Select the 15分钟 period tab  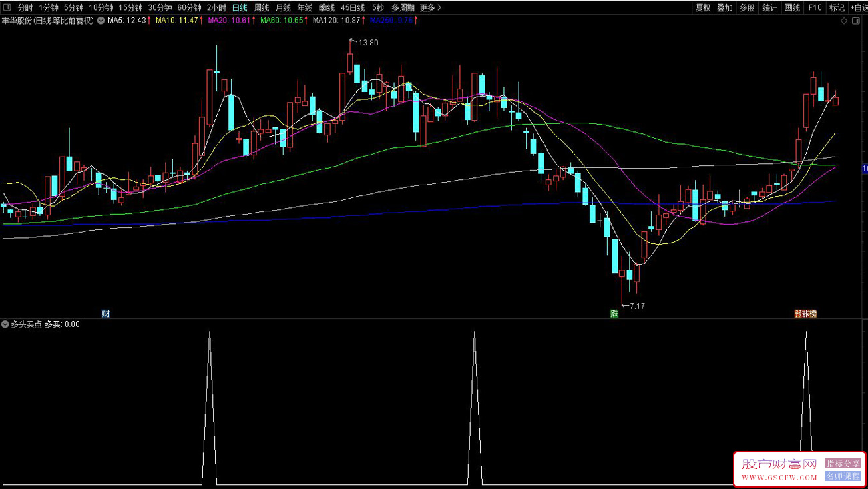(x=130, y=8)
